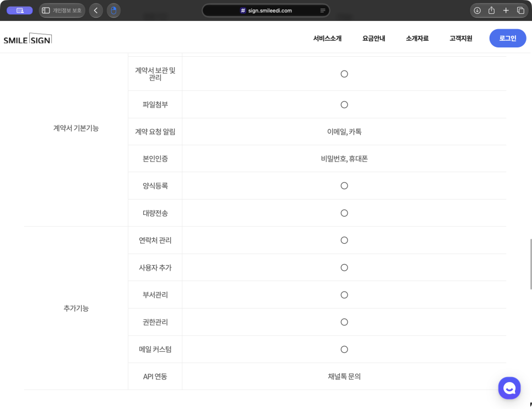Click the 추가기능 category label
This screenshot has width=532, height=409.
(76, 308)
